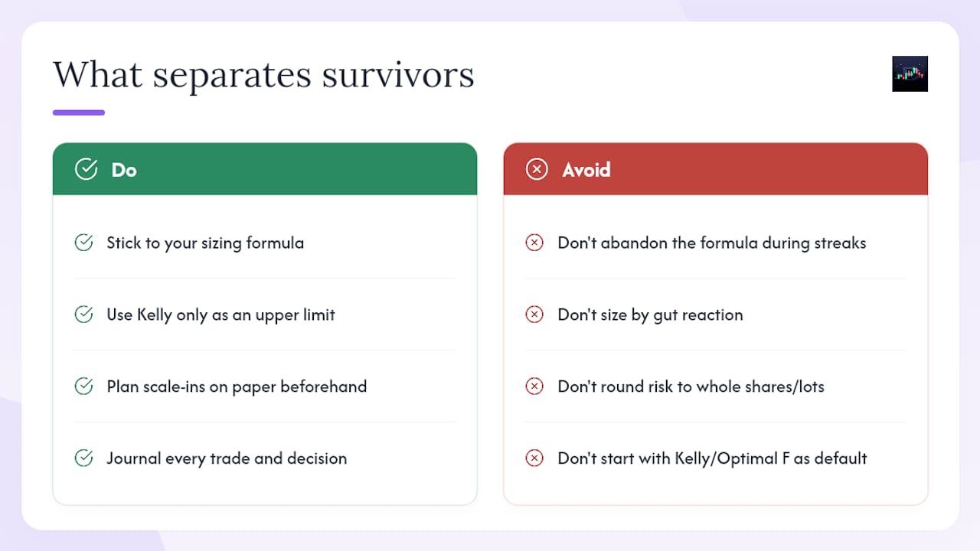
Task: Click X icon beside 'Don't size by gut reaction'
Action: point(534,315)
